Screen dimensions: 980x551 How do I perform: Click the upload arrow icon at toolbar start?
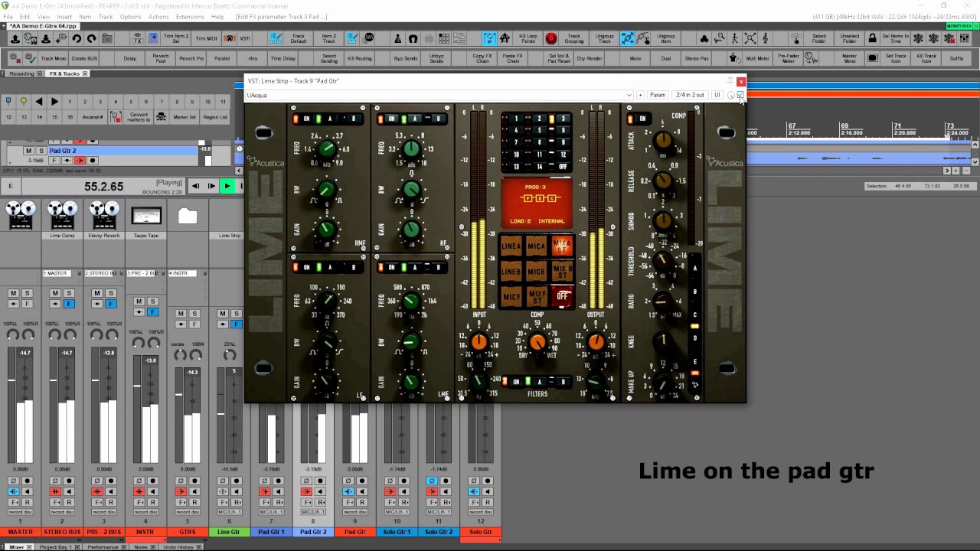point(15,38)
